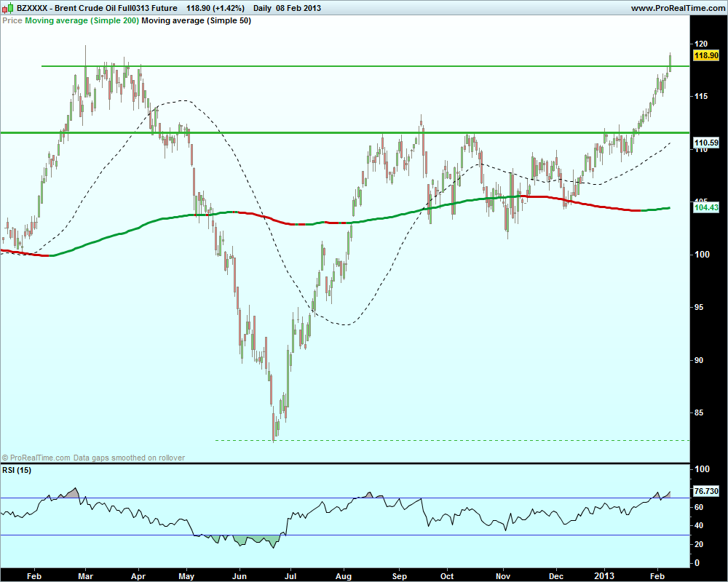The width and height of the screenshot is (728, 582).
Task: Click the 115 price axis label
Action: tap(701, 96)
